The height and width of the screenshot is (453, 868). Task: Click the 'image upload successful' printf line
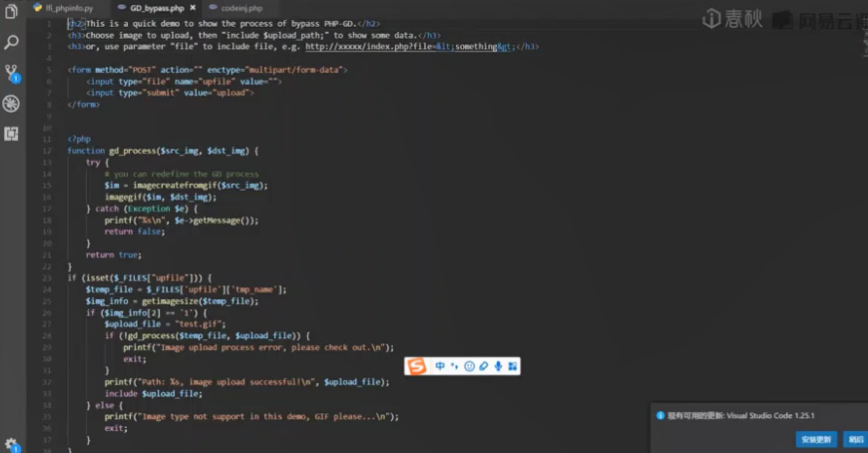pos(247,382)
